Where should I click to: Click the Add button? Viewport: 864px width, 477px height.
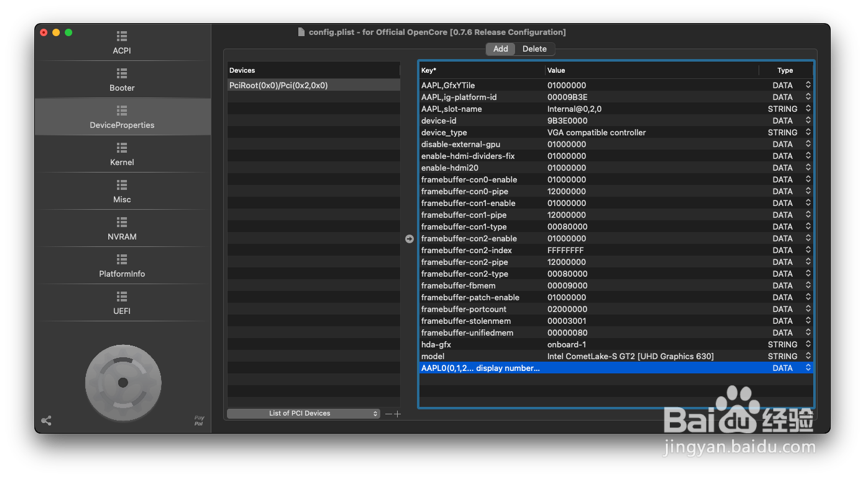tap(500, 49)
